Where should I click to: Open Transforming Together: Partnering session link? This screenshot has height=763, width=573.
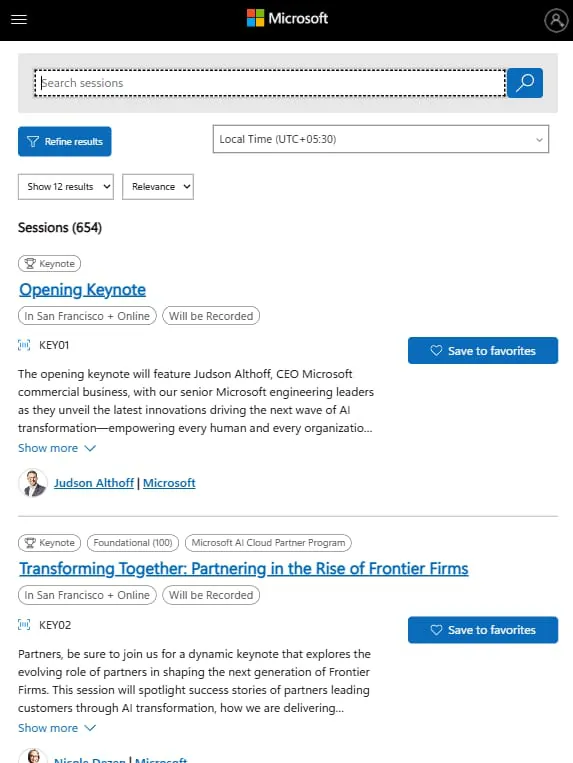[x=244, y=568]
